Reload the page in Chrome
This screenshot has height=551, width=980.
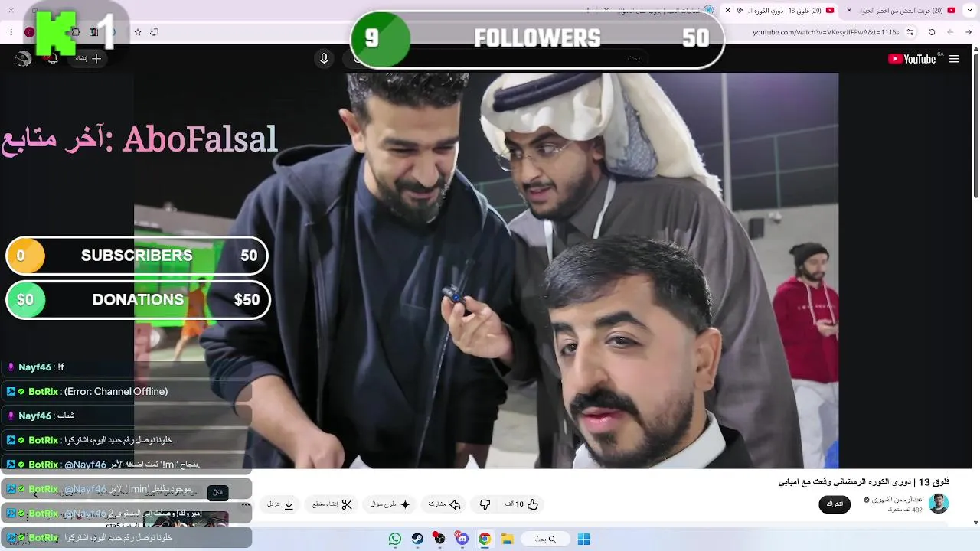pos(932,32)
